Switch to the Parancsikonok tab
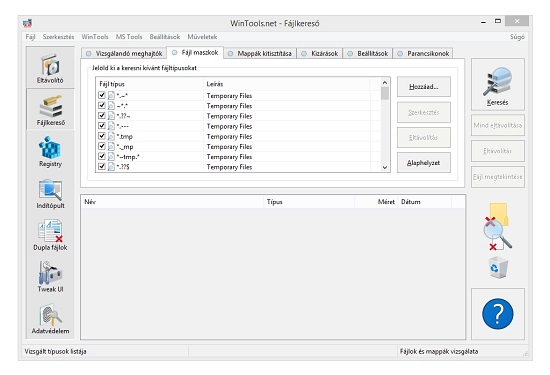This screenshot has height=375, width=550. (423, 53)
